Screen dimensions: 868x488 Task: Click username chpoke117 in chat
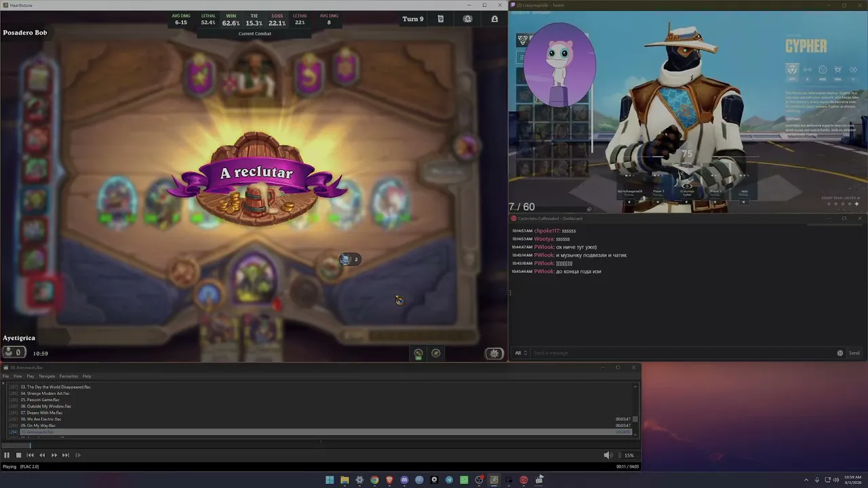(x=547, y=231)
